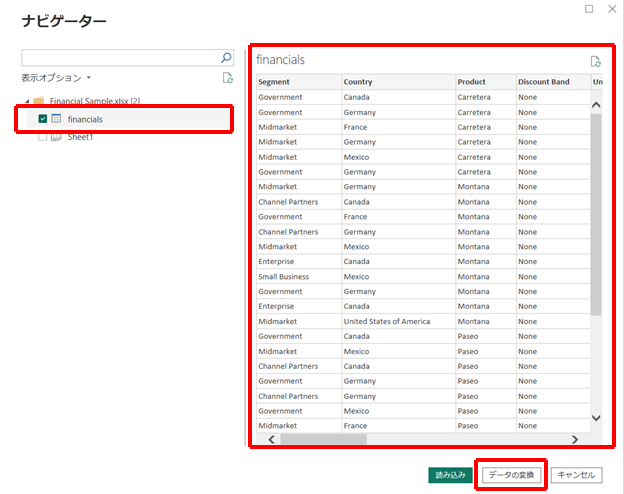The width and height of the screenshot is (624, 494).
Task: Click the refresh icon beside display options
Action: (x=227, y=78)
